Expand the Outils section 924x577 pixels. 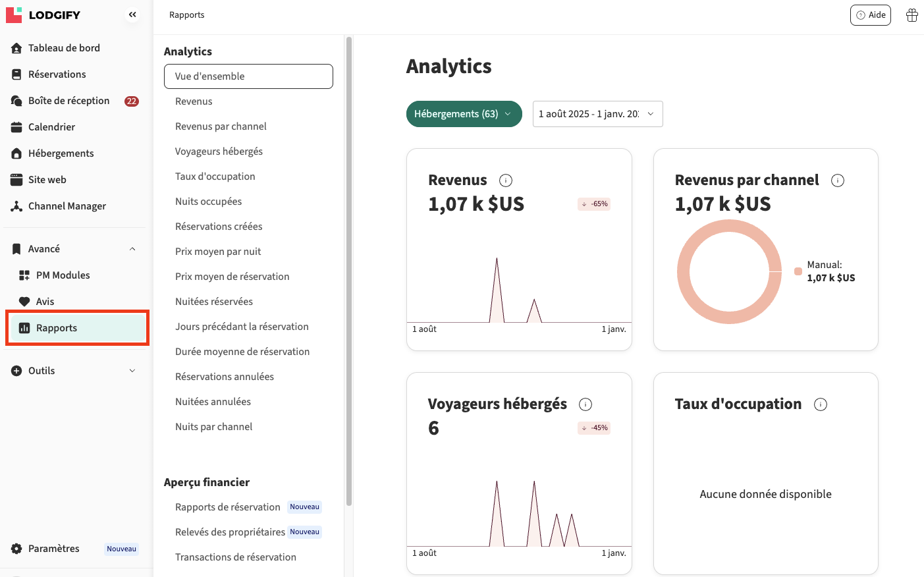click(132, 371)
